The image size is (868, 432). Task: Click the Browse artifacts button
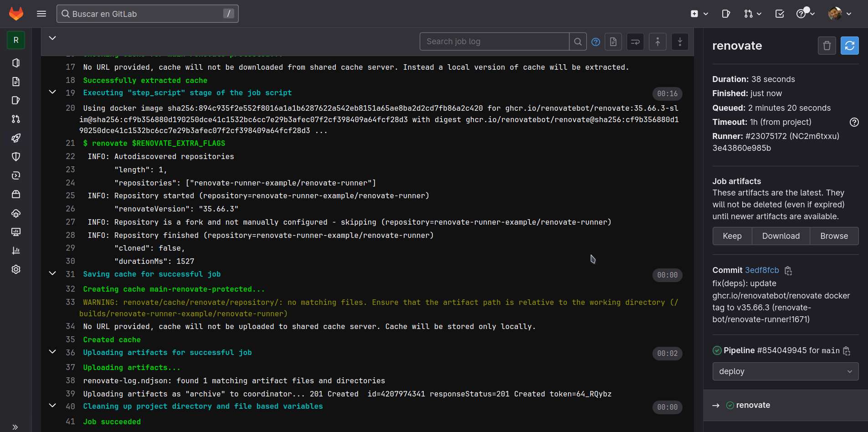pyautogui.click(x=834, y=236)
